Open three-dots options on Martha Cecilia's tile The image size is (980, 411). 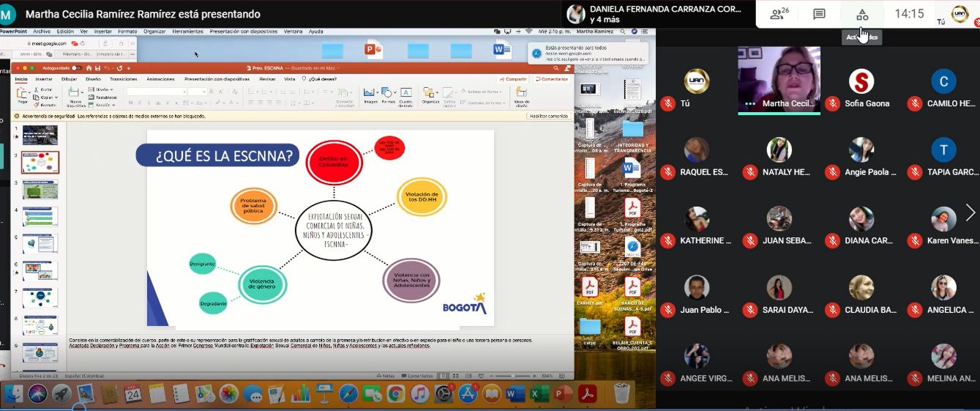749,104
